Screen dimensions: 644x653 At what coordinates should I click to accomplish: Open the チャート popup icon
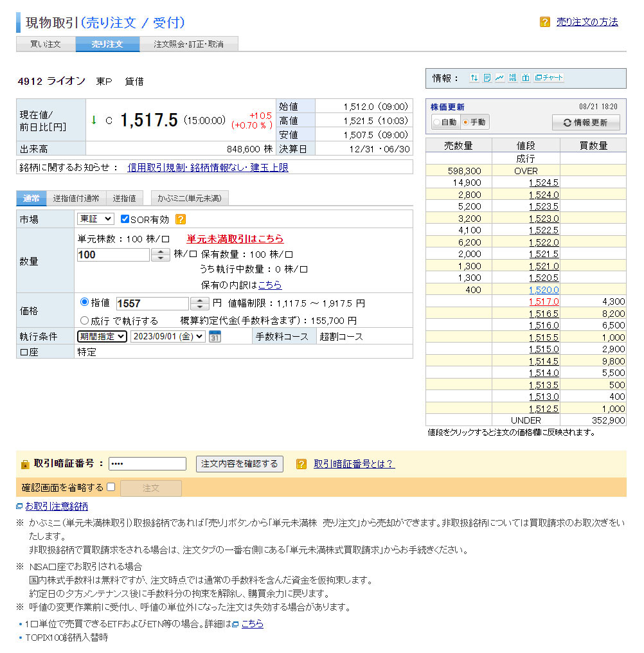549,78
